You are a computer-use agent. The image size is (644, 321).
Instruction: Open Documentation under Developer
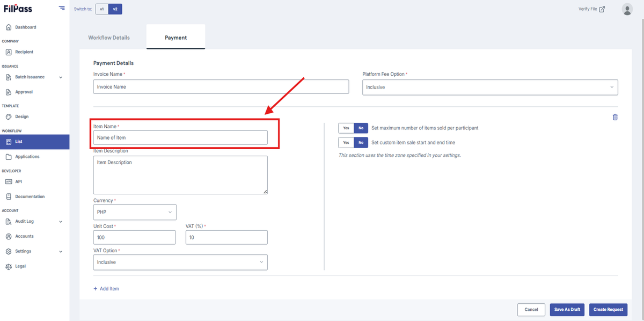[30, 196]
